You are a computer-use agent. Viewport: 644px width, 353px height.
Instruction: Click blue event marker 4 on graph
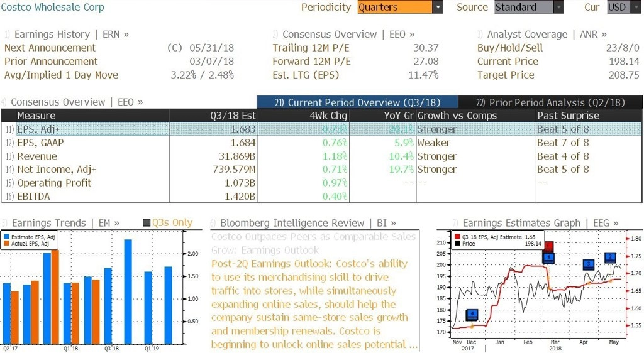(x=472, y=315)
